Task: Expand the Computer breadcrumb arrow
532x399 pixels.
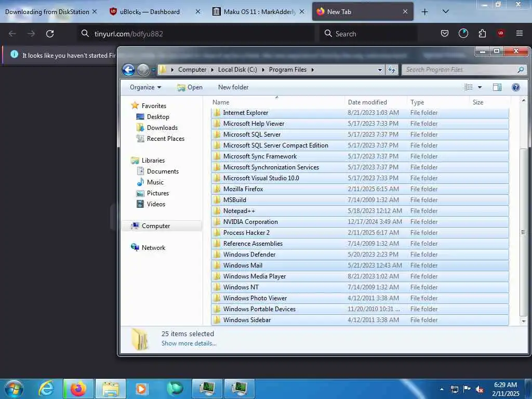Action: pyautogui.click(x=212, y=70)
